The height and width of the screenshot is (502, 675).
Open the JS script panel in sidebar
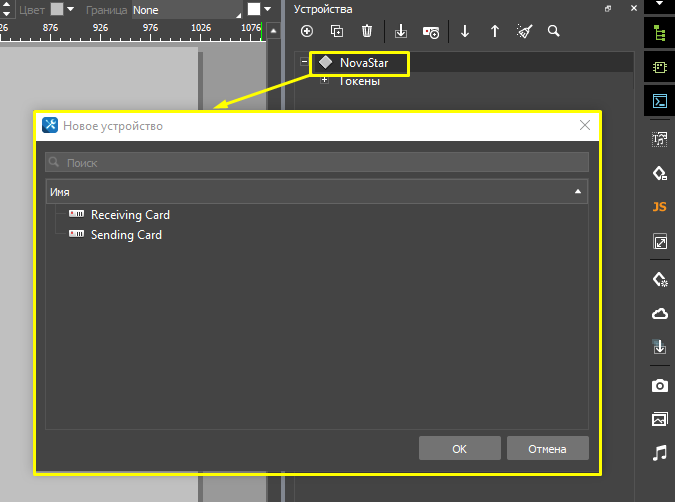pos(659,207)
